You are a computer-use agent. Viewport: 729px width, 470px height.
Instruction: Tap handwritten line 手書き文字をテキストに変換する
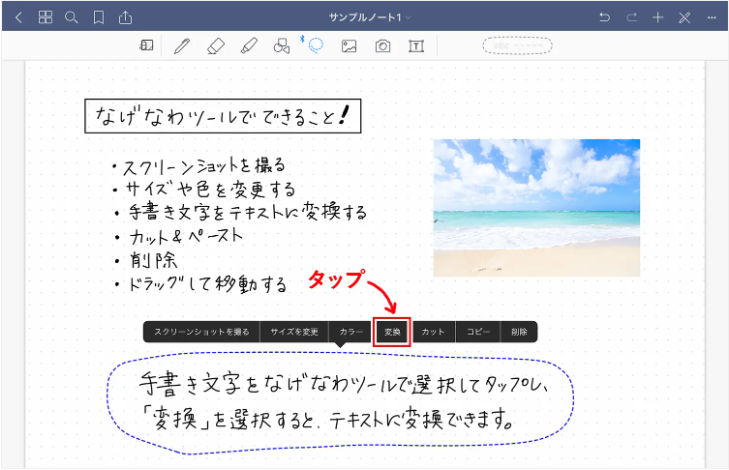247,212
